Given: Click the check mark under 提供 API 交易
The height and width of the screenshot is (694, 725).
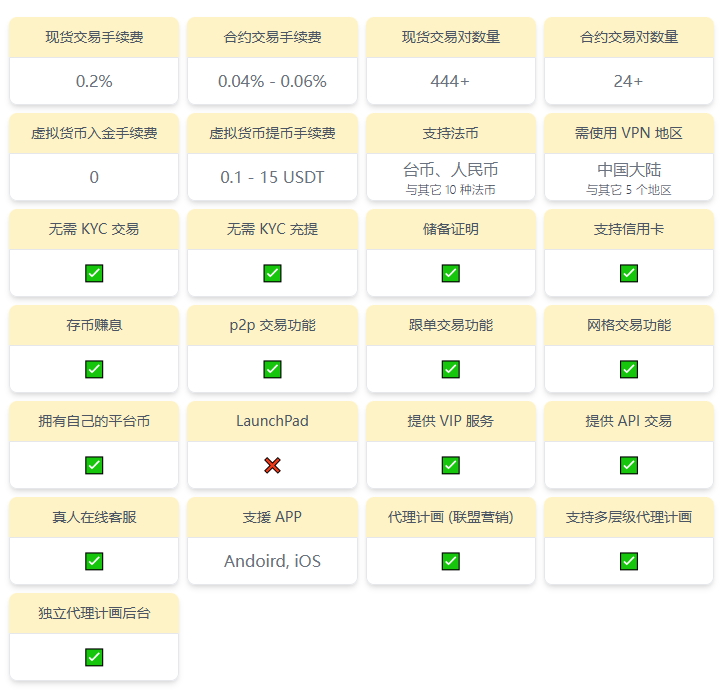Looking at the screenshot, I should click(x=628, y=465).
